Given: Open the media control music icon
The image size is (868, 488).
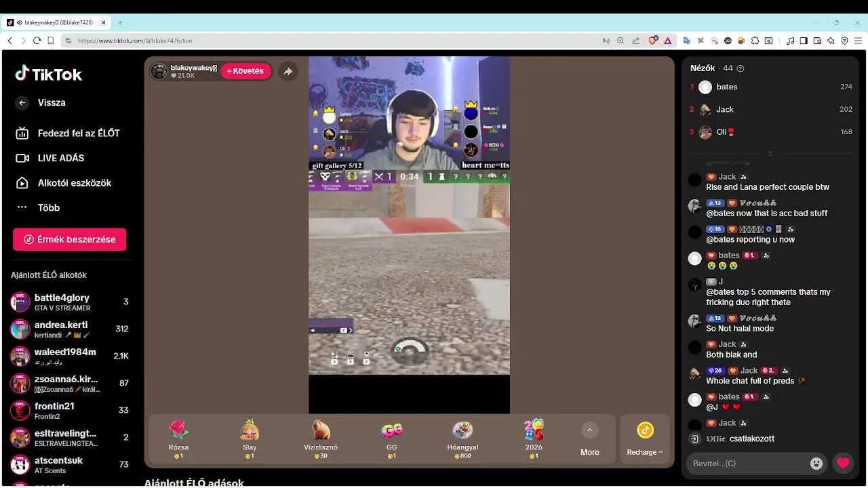Looking at the screenshot, I should pyautogui.click(x=790, y=41).
